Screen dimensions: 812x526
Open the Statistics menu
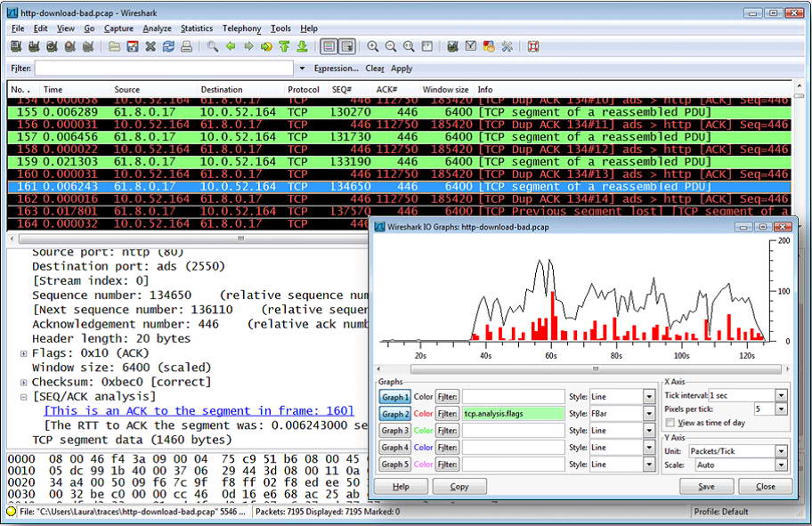(197, 28)
